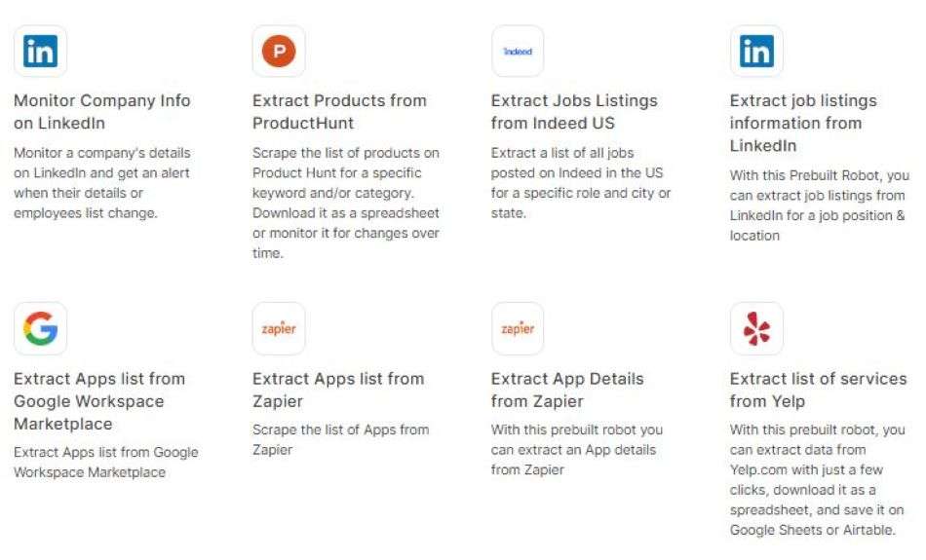This screenshot has height=560, width=926.
Task: Open Extract App Details from Zapier title
Action: click(567, 390)
